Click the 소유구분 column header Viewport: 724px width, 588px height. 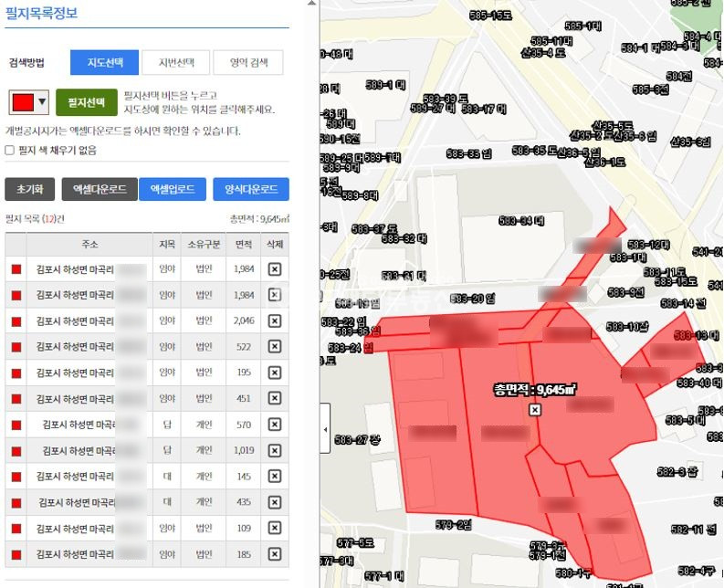[x=204, y=244]
